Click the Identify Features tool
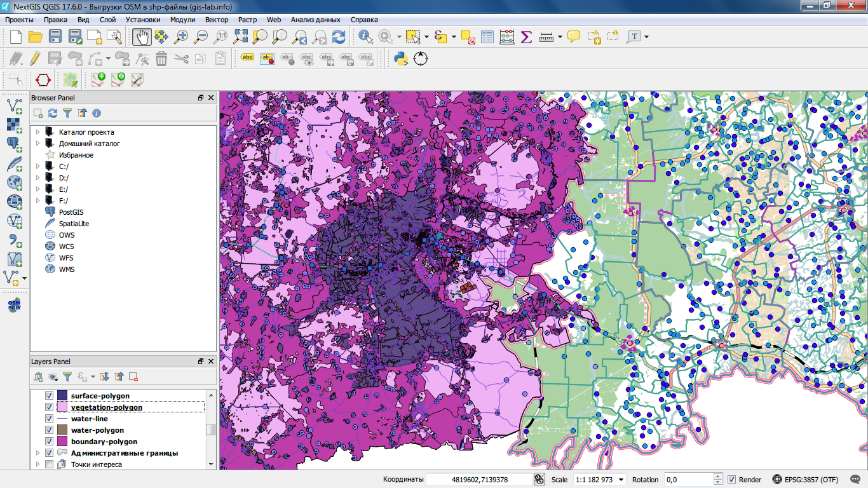 pos(365,37)
